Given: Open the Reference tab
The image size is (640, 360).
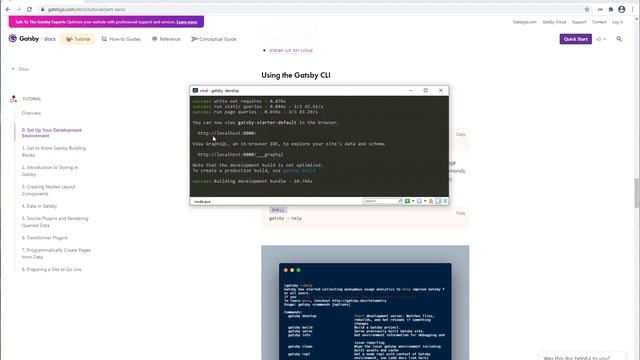Looking at the screenshot, I should (x=166, y=39).
